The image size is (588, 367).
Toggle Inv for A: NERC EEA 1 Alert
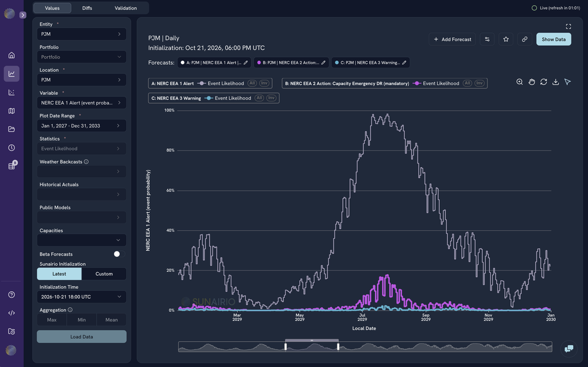264,83
